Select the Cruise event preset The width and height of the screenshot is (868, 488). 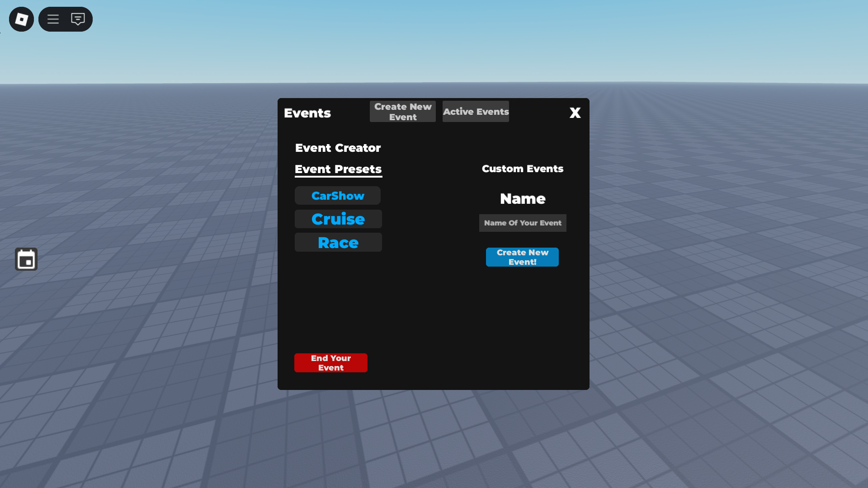coord(338,219)
